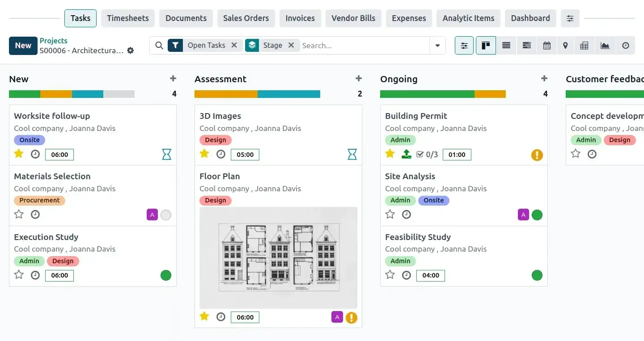Viewport: 644px width, 341px height.
Task: Open the Timesheets tab
Action: (x=128, y=18)
